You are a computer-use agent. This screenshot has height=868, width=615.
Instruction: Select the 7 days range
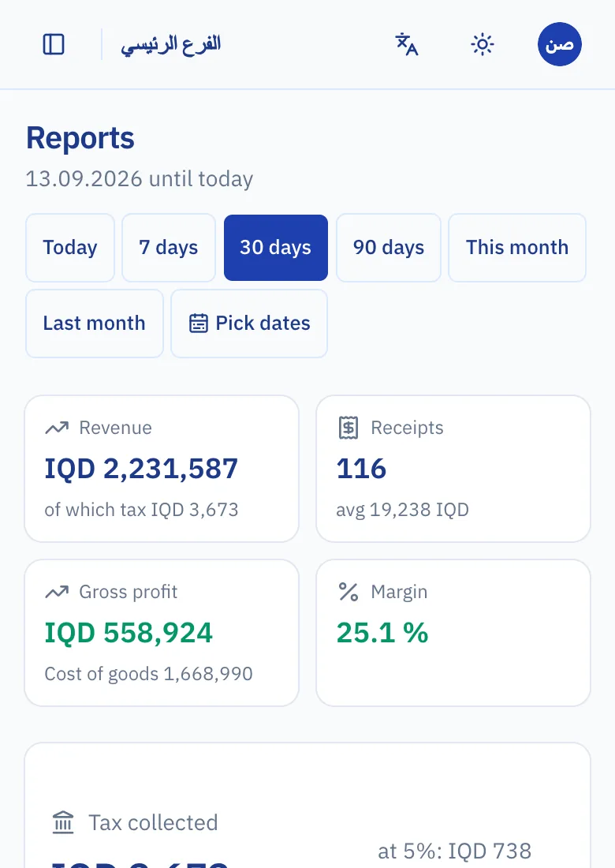point(169,248)
